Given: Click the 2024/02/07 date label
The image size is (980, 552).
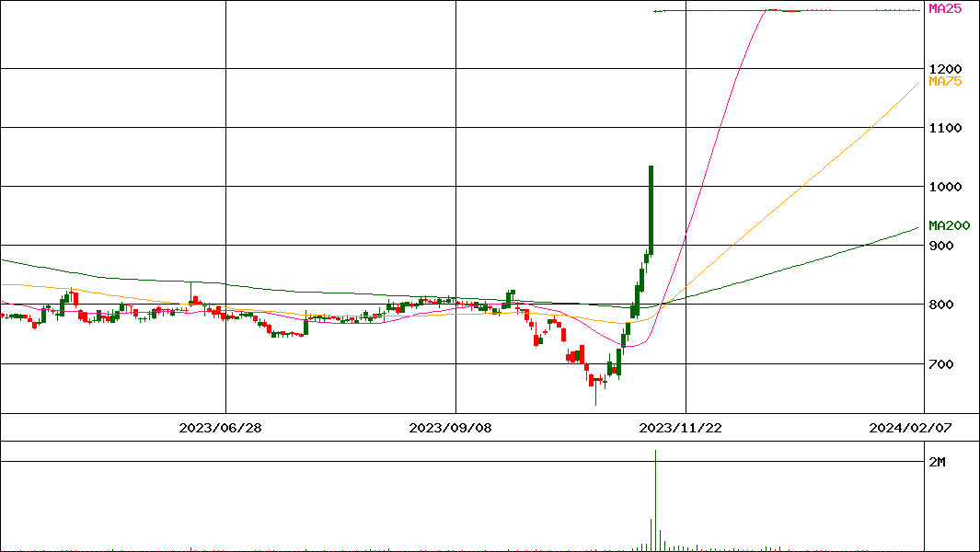Looking at the screenshot, I should pyautogui.click(x=910, y=428).
